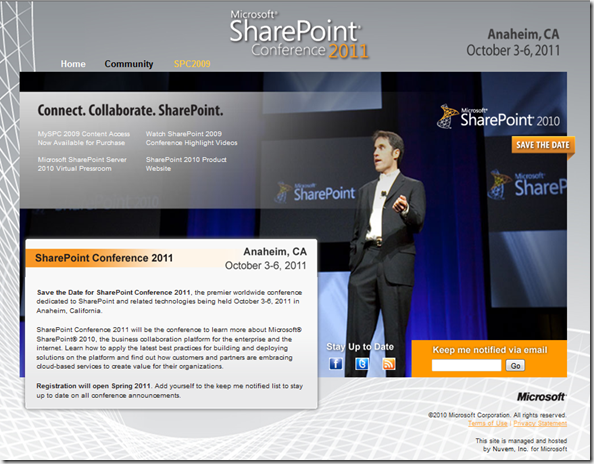Click the Stay Up to Date label
The height and width of the screenshot is (464, 594).
tap(360, 347)
